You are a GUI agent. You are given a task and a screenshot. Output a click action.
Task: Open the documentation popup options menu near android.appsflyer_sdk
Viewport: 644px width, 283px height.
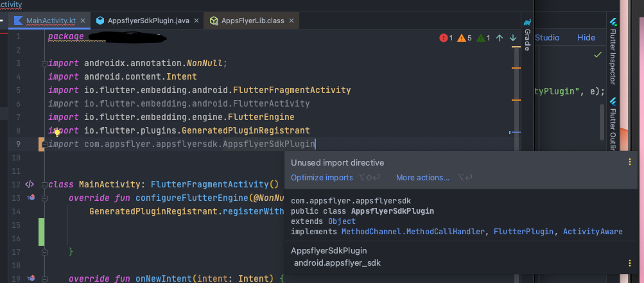pos(630,263)
